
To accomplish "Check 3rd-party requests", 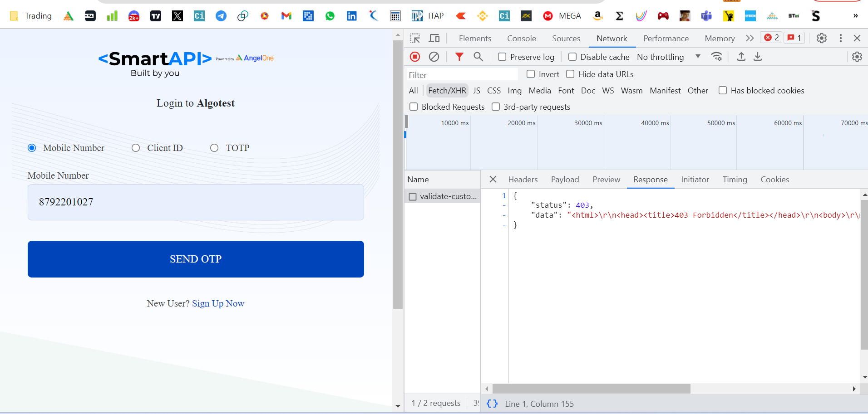I will click(x=496, y=107).
